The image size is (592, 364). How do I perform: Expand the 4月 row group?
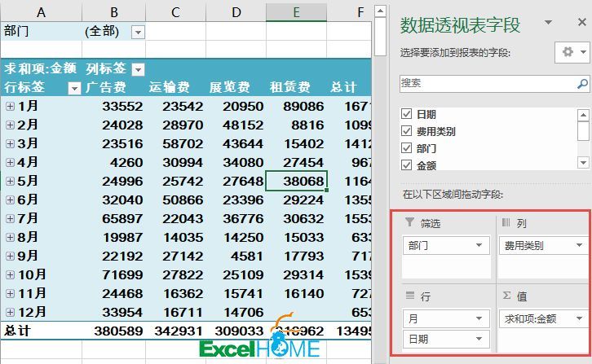[x=11, y=163]
